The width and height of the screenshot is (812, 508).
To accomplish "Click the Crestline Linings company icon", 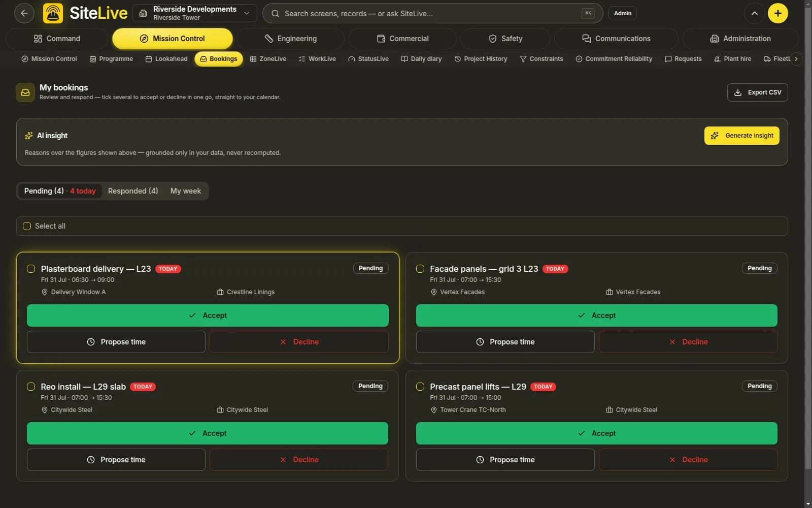I will coord(220,292).
